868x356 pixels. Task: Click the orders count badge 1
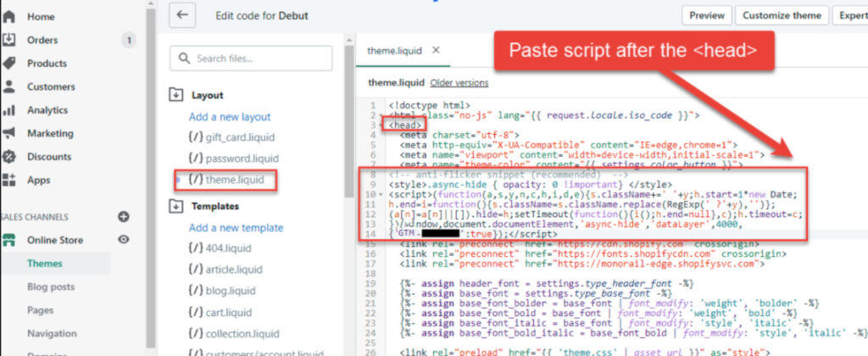click(x=129, y=40)
